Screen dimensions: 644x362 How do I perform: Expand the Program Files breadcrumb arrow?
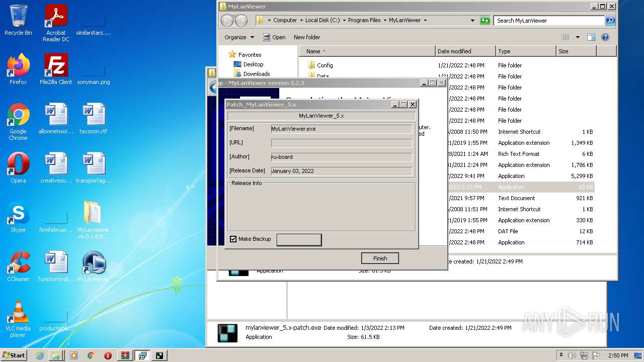click(x=385, y=21)
